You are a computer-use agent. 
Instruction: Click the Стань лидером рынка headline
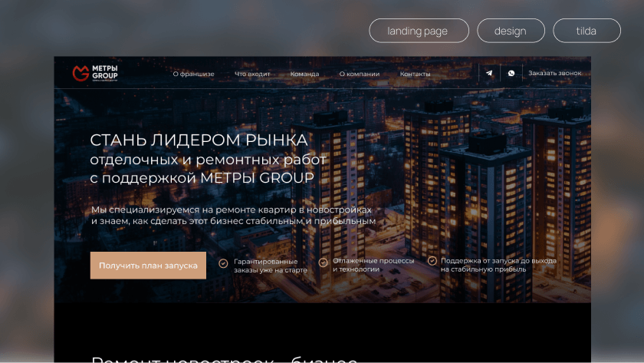click(x=199, y=140)
